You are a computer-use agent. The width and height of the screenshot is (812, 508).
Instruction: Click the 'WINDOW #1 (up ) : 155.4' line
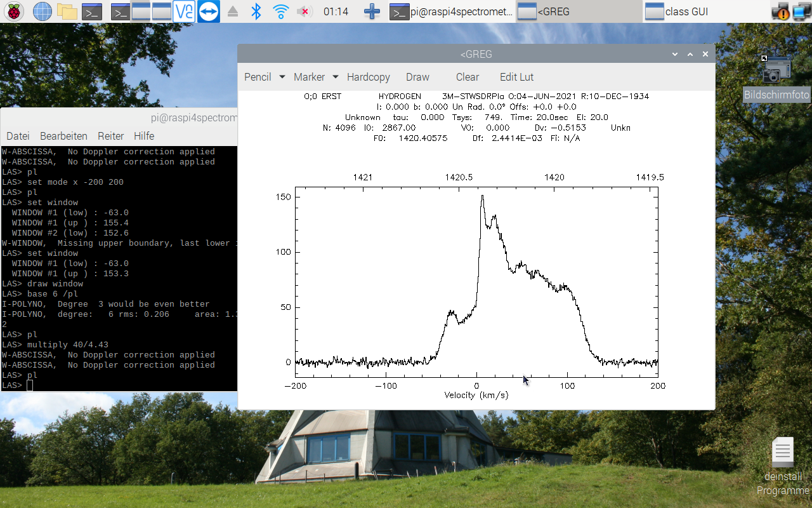70,223
